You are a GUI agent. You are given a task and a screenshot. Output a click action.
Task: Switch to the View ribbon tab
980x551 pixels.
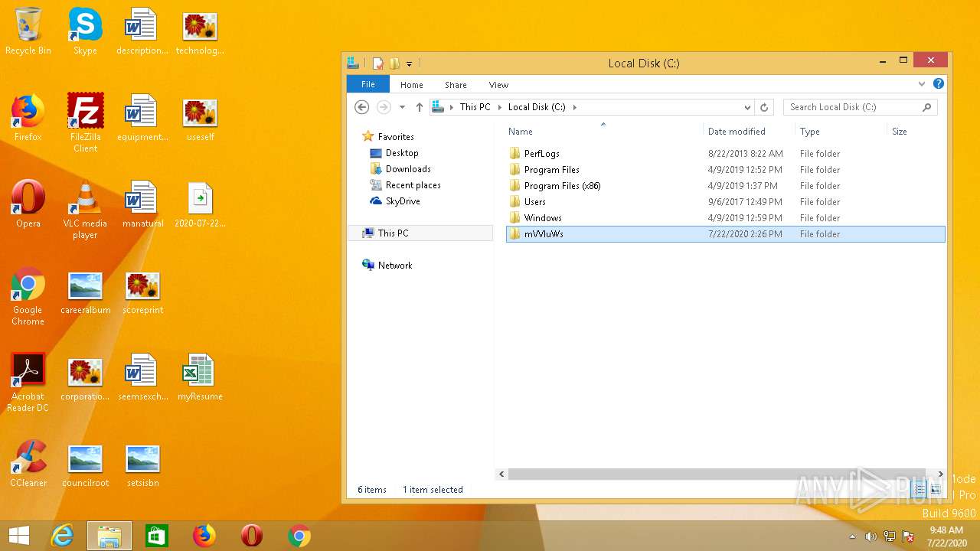498,85
